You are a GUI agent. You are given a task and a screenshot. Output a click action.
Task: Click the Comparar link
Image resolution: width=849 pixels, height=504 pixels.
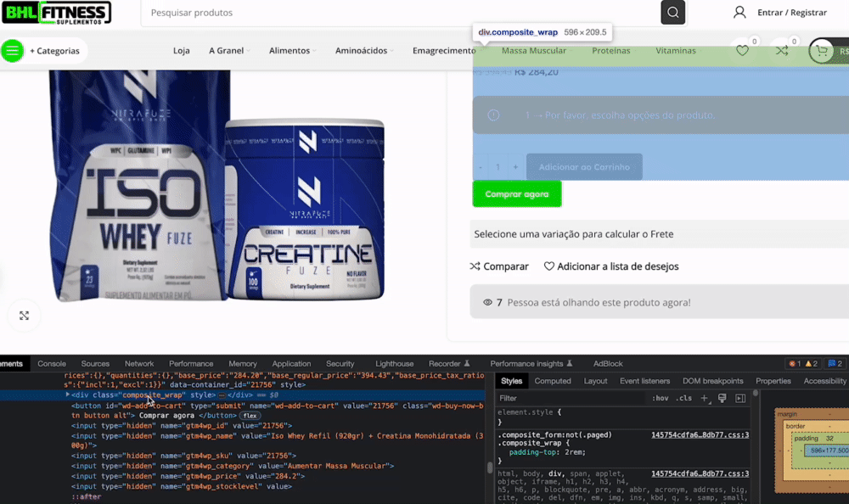tap(499, 266)
